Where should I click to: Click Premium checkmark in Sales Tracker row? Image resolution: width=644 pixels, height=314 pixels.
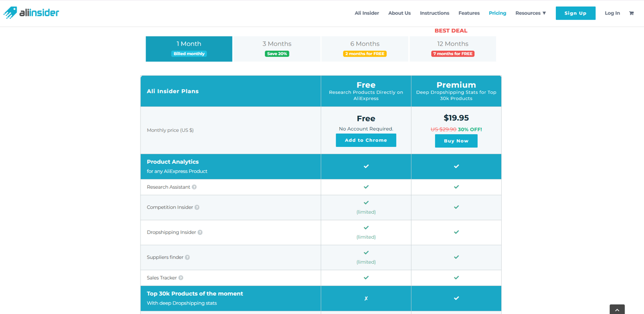[456, 278]
